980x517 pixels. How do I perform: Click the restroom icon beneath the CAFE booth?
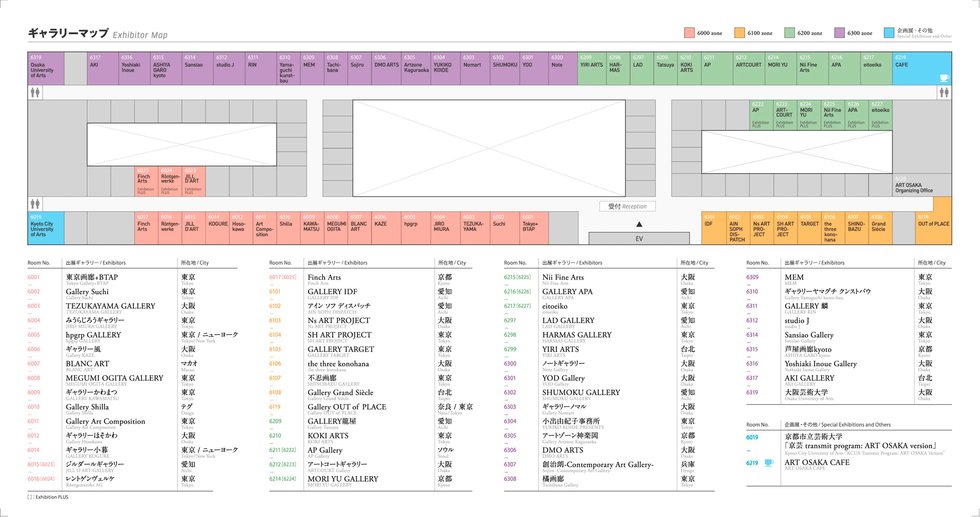coord(944,93)
